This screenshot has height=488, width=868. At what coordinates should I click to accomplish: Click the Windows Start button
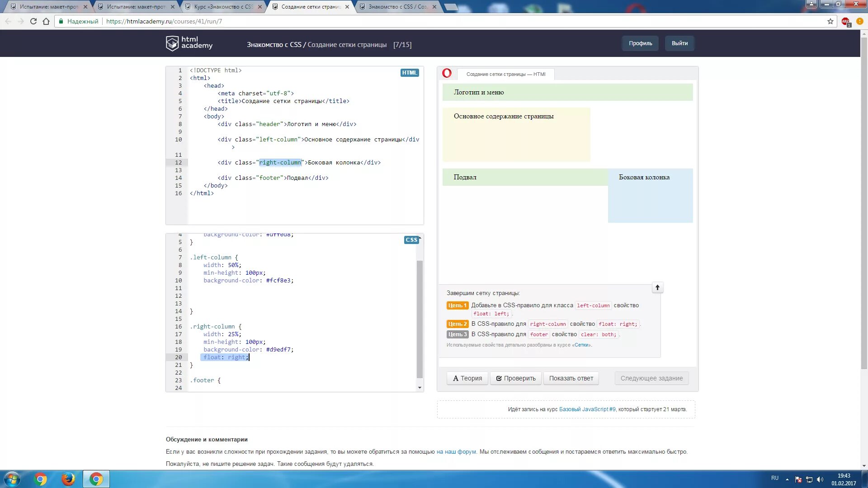coord(12,479)
